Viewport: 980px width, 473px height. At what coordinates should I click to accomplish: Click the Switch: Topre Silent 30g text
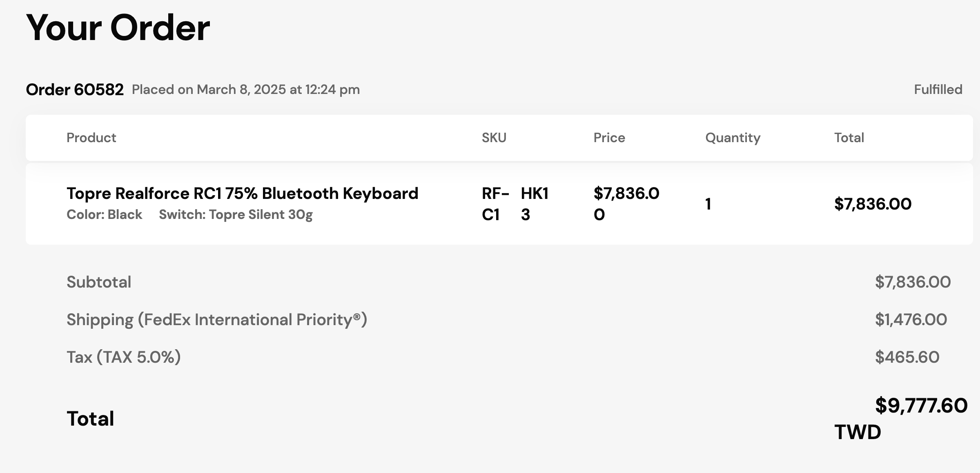pos(236,215)
